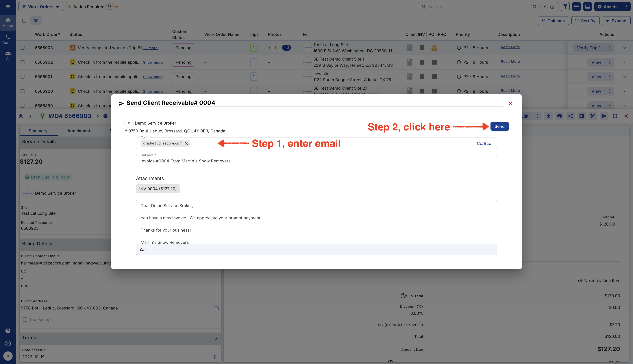Expand row chevron for work order 6566903
633x364 pixels.
coord(625,48)
